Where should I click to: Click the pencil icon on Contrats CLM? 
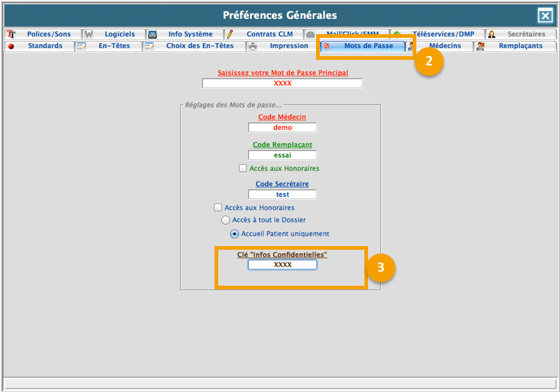point(230,35)
